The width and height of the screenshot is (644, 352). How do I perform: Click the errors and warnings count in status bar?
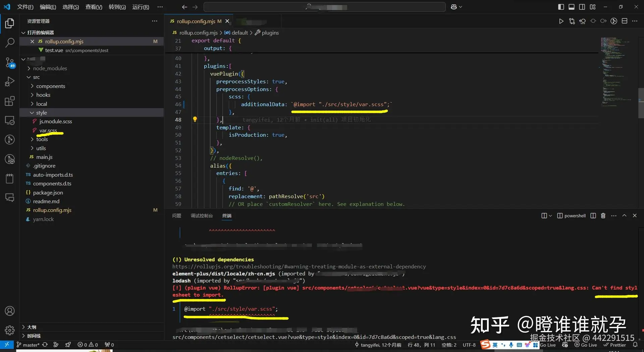click(88, 345)
